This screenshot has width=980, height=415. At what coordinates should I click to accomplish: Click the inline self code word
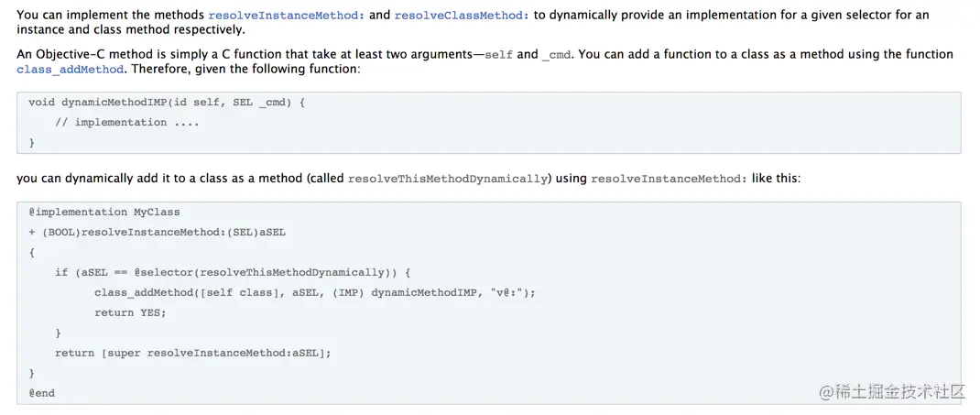coord(498,55)
